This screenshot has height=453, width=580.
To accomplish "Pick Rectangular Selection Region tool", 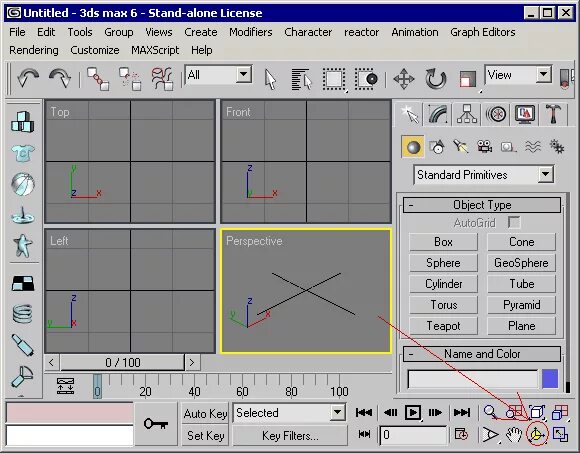I will tap(334, 79).
